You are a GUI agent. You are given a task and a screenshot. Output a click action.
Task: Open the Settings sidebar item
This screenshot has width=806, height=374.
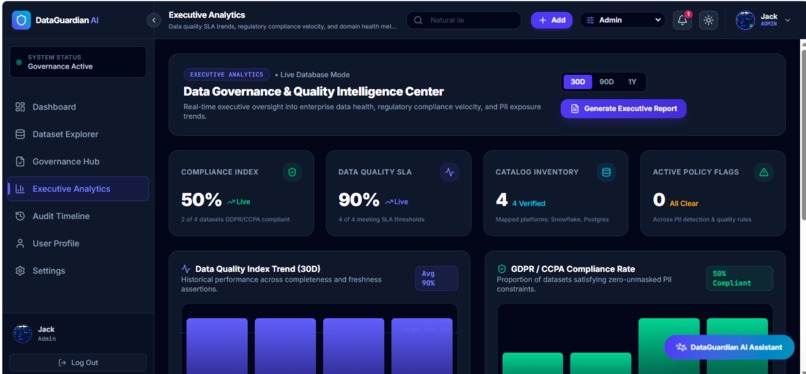[78, 270]
